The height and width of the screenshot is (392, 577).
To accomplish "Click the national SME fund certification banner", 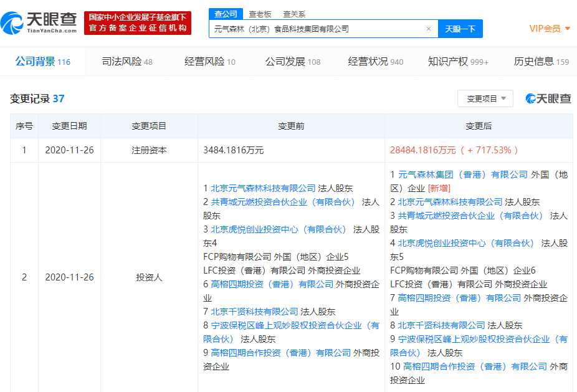I will (x=138, y=23).
